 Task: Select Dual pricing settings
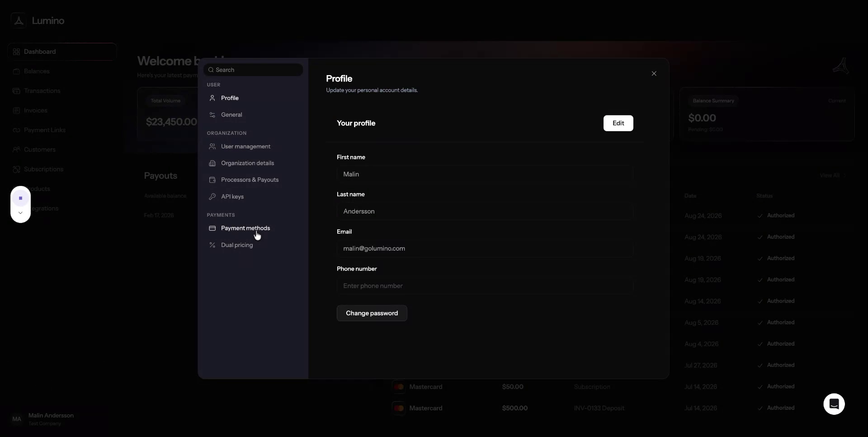pyautogui.click(x=253, y=245)
